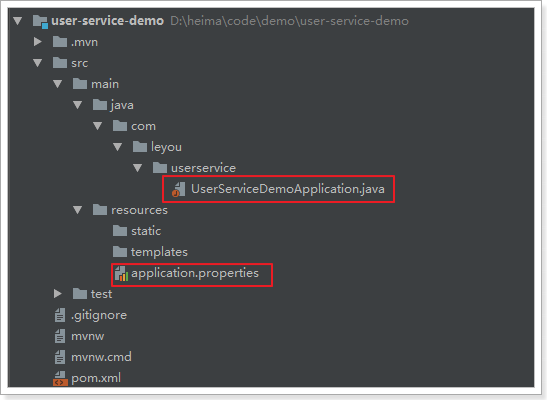Select the com package node

click(143, 126)
